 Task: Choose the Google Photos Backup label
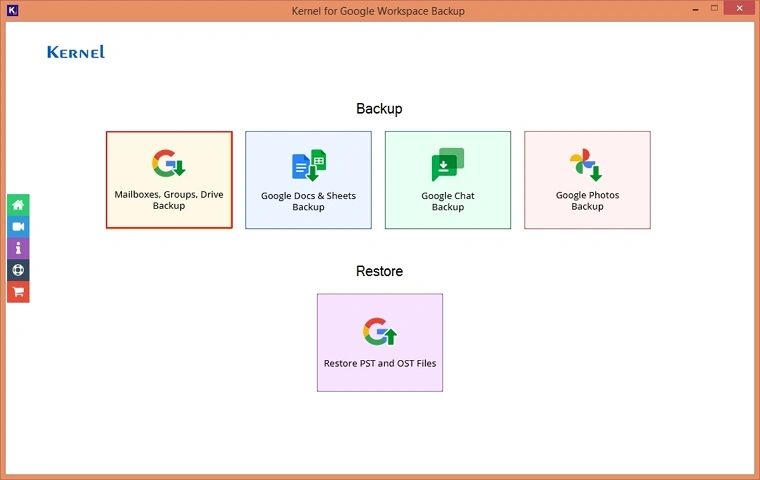[x=587, y=201]
